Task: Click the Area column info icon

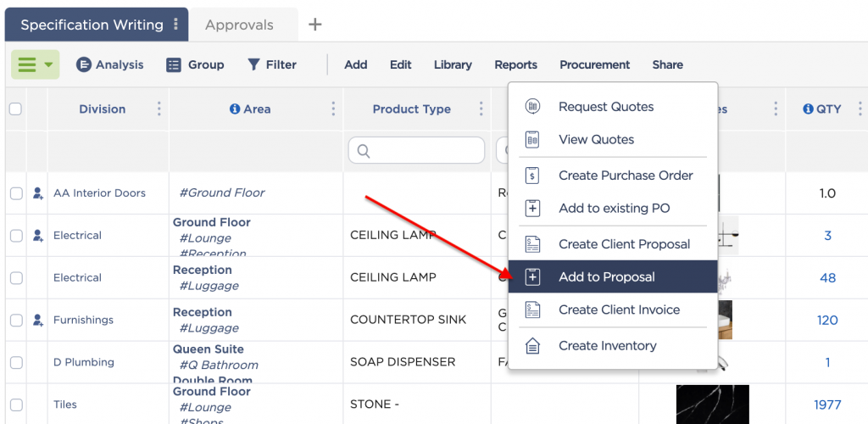Action: point(235,109)
